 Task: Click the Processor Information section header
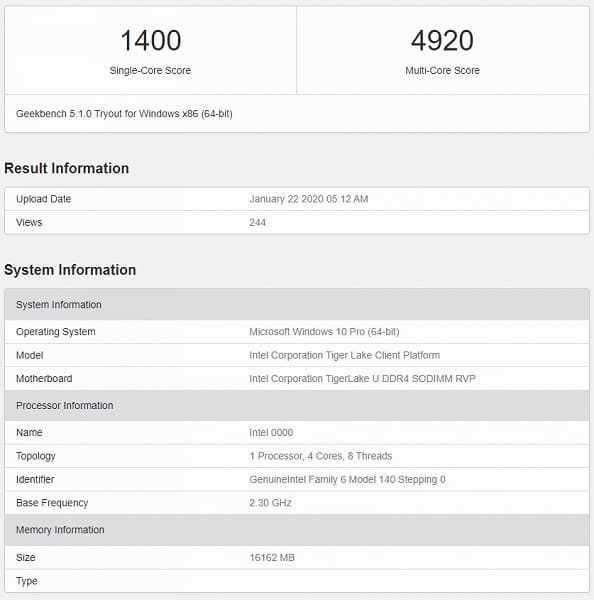[x=297, y=405]
